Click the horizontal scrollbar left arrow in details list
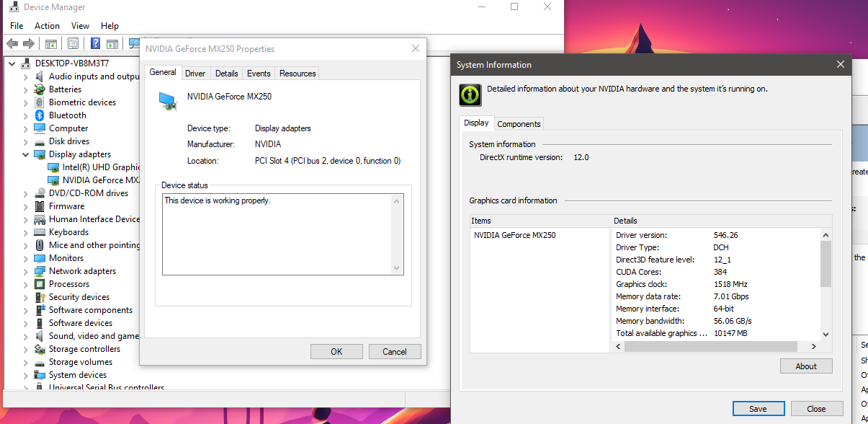 [x=619, y=347]
